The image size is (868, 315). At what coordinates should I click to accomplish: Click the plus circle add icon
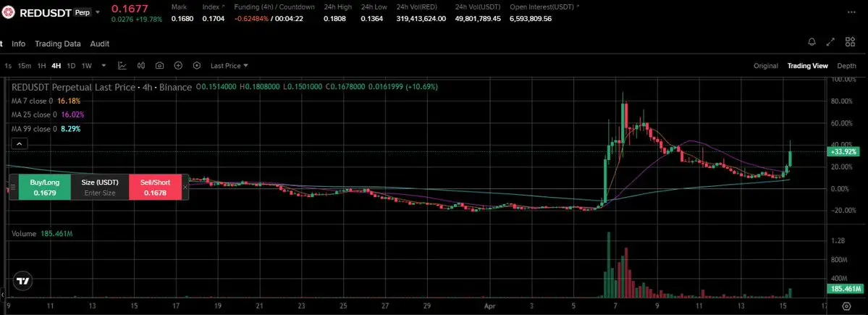pos(178,65)
